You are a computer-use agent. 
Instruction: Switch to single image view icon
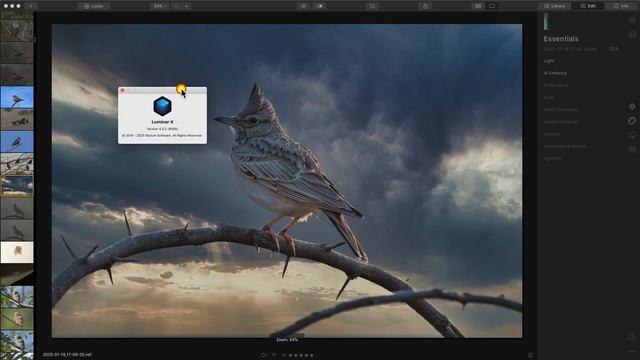[492, 6]
